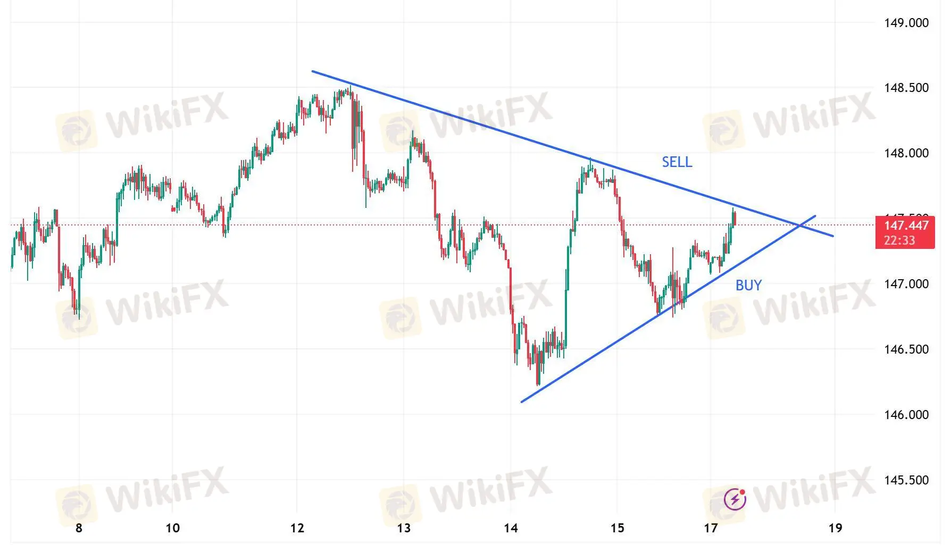Viewport: 951px width, 560px height.
Task: Select date 19 on the time axis
Action: (836, 528)
